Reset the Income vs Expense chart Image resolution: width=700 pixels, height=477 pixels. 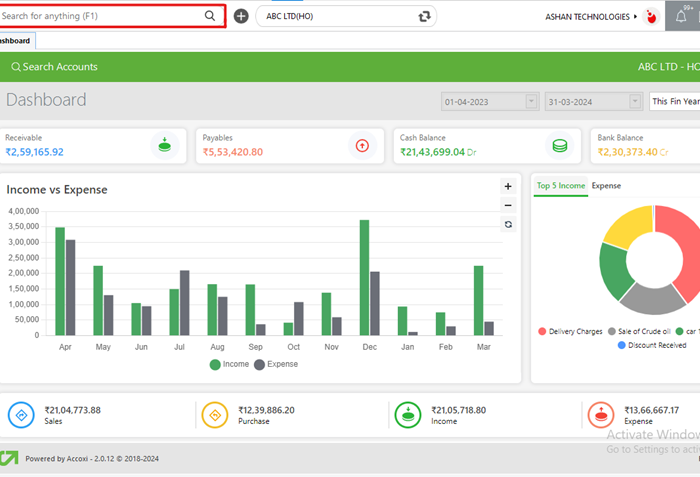point(508,224)
